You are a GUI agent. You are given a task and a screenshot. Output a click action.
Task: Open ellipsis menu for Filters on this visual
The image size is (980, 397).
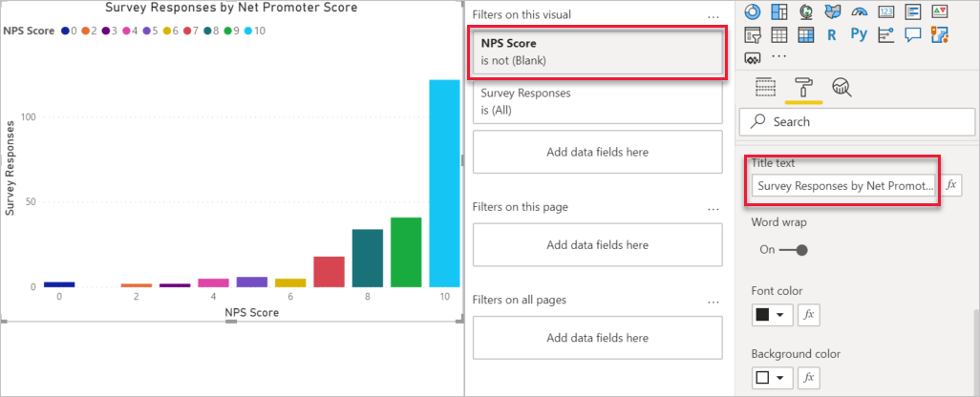[x=714, y=15]
